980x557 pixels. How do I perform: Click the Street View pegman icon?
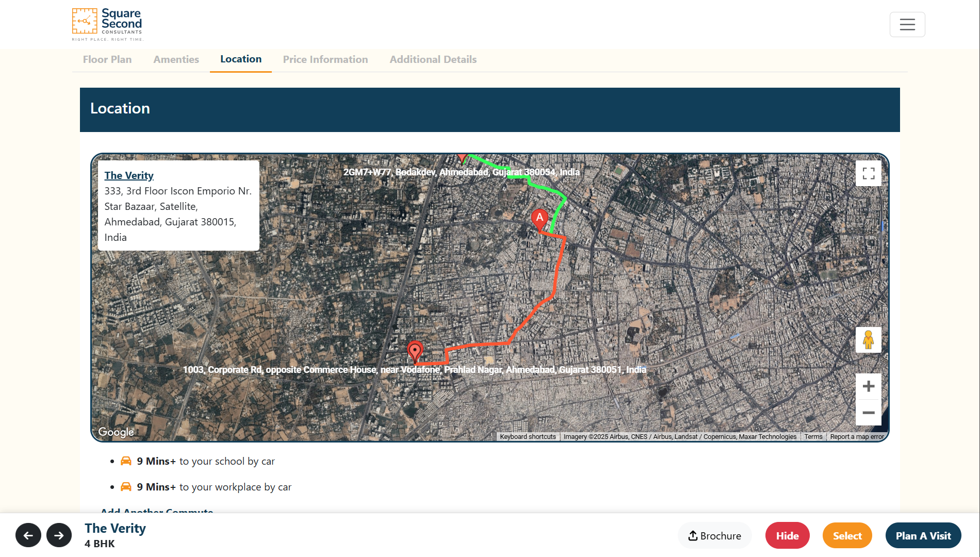coord(869,340)
